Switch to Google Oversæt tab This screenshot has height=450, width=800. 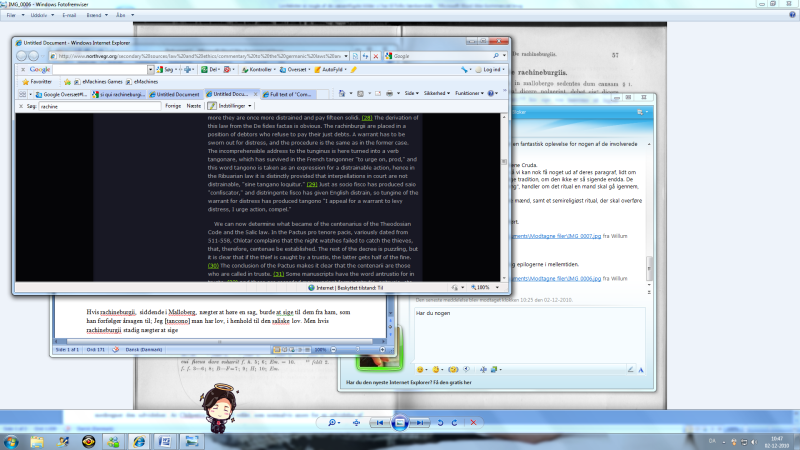pyautogui.click(x=61, y=94)
